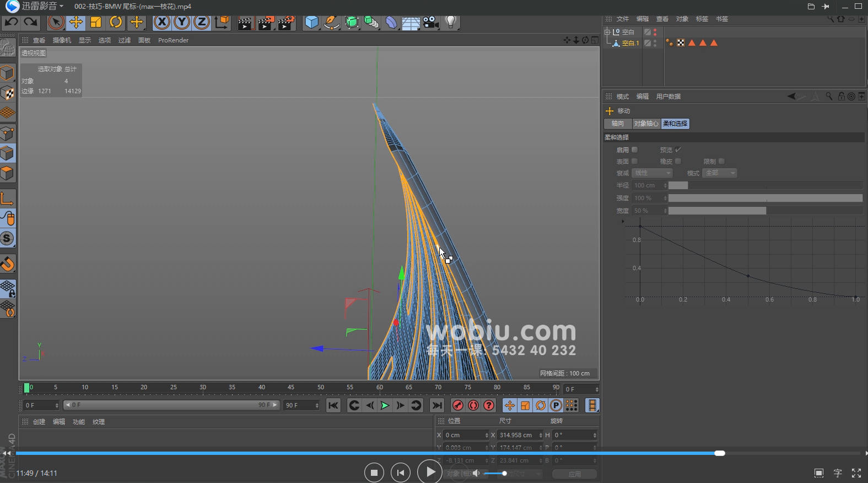Click the undo arrow icon
868x483 pixels.
click(x=11, y=22)
